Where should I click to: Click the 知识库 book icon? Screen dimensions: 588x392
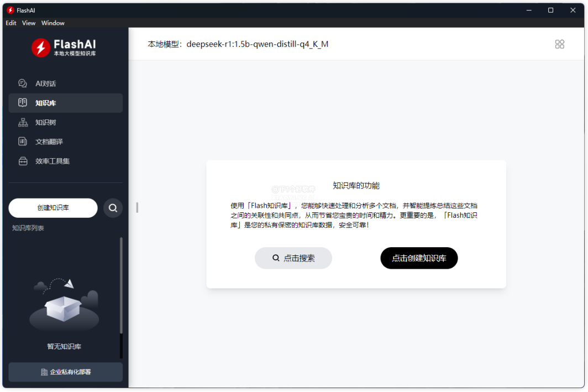[23, 103]
